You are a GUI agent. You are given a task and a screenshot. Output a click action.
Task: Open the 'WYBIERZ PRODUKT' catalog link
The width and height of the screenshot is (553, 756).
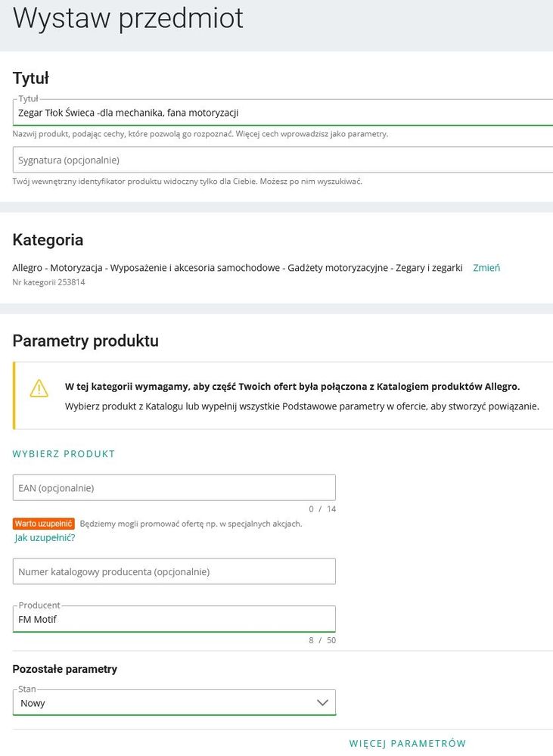(64, 454)
